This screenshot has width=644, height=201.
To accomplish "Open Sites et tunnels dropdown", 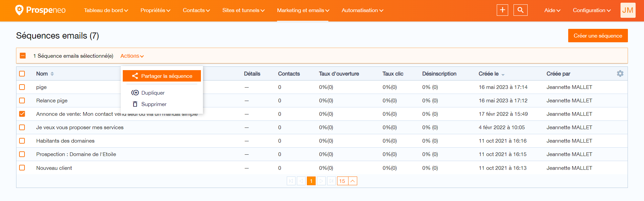I will (244, 10).
